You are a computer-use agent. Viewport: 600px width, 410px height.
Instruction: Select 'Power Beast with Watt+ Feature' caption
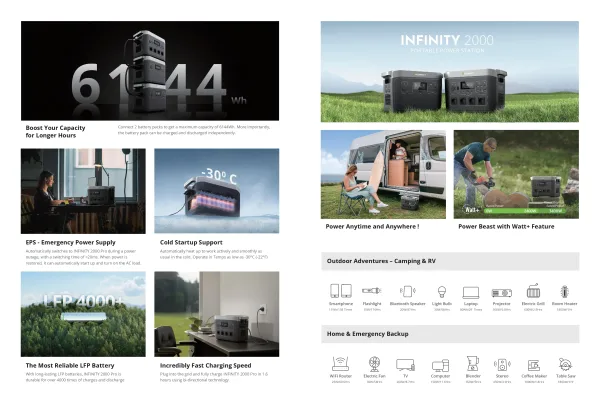[x=506, y=227]
